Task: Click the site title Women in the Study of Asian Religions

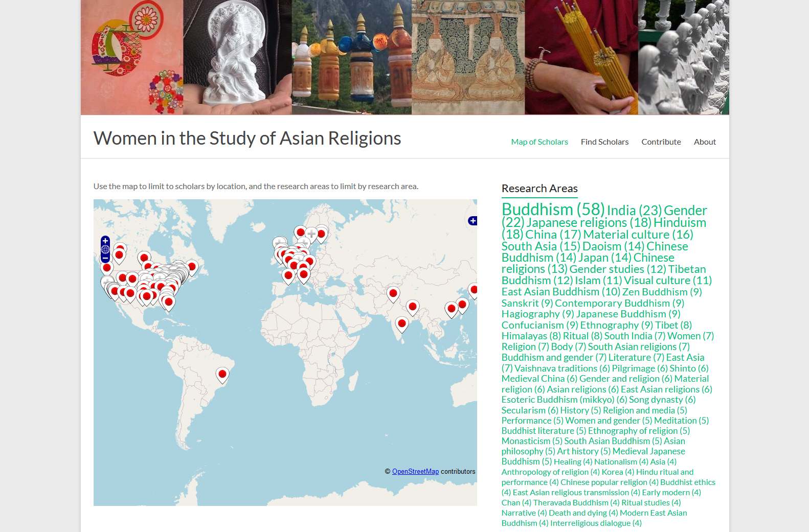Action: [247, 138]
